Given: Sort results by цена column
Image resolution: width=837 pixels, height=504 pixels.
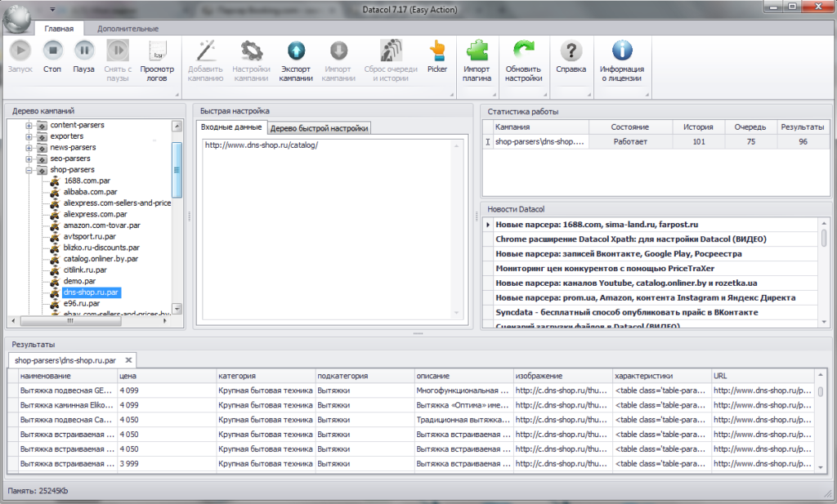Looking at the screenshot, I should pos(167,376).
